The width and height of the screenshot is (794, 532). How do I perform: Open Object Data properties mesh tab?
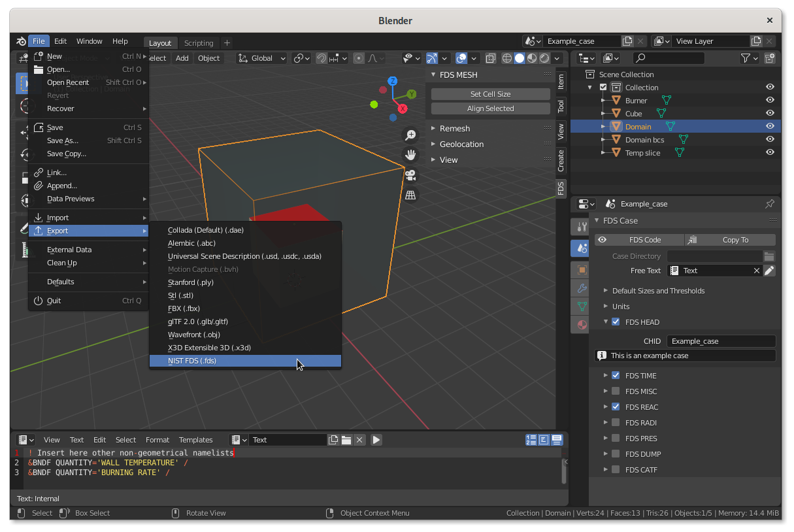[x=582, y=307]
